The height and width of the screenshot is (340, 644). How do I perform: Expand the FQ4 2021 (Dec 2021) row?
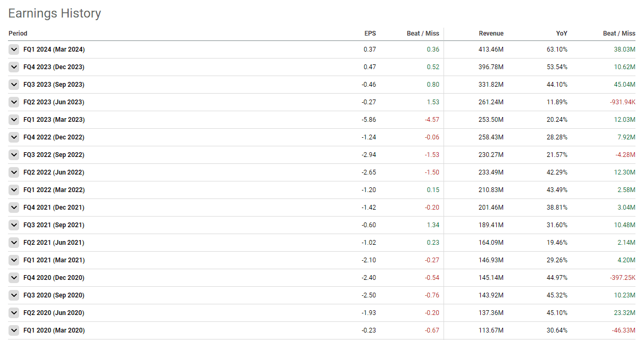(14, 208)
